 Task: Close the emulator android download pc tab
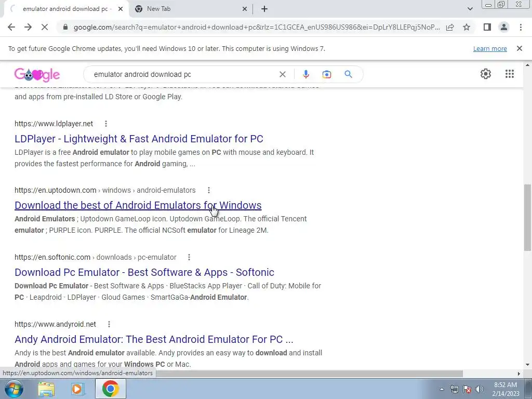point(120,9)
